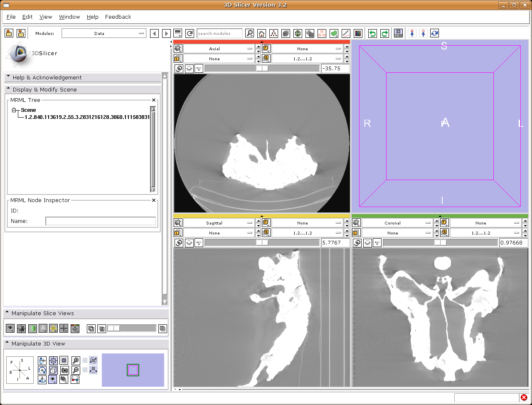Image resolution: width=532 pixels, height=405 pixels.
Task: Expand the Help & Acknowledgement panel
Action: pos(82,77)
